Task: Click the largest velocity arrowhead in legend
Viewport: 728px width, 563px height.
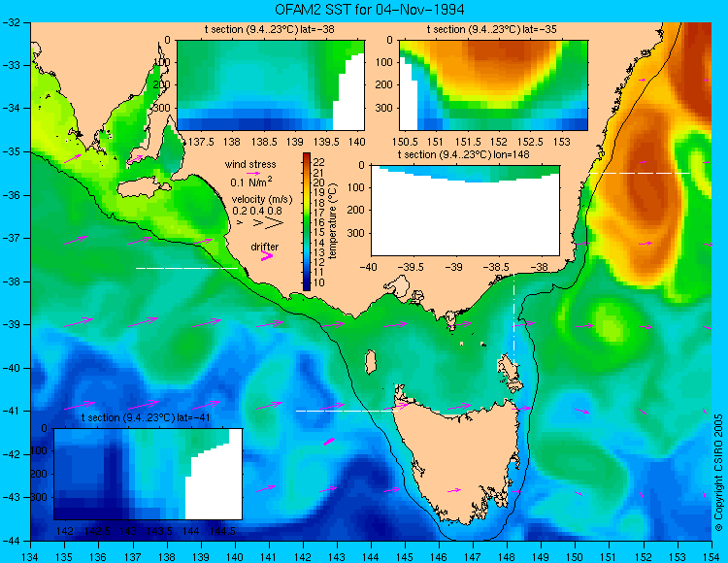Action: (275, 223)
